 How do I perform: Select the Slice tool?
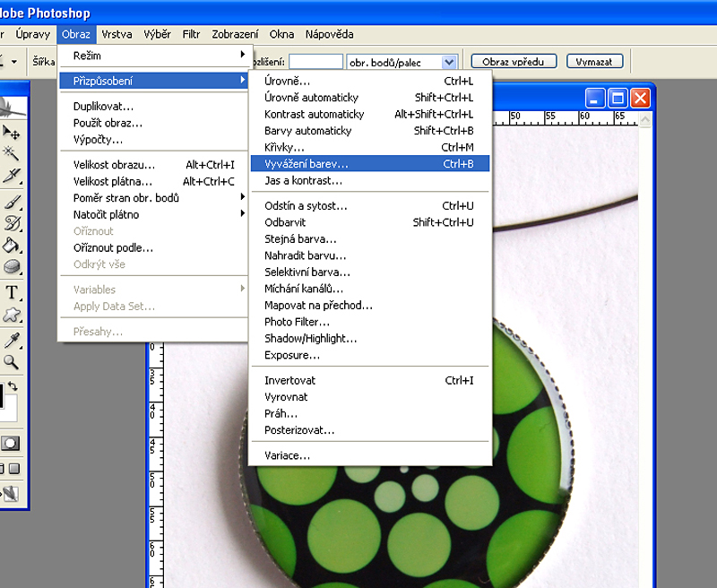(x=12, y=176)
